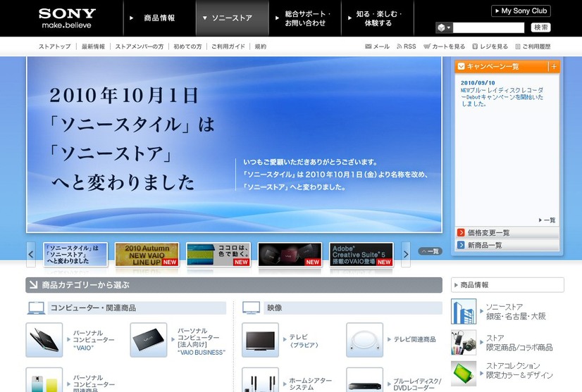Image resolution: width=582 pixels, height=392 pixels.
Task: Click the テレビ関連商品 cable image
Action: (x=364, y=340)
